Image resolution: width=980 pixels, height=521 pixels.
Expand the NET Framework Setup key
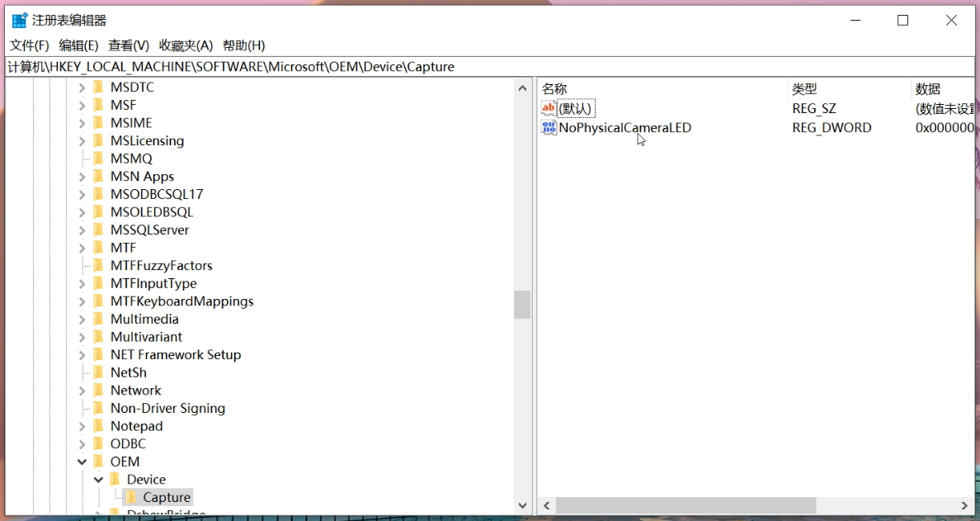click(82, 355)
